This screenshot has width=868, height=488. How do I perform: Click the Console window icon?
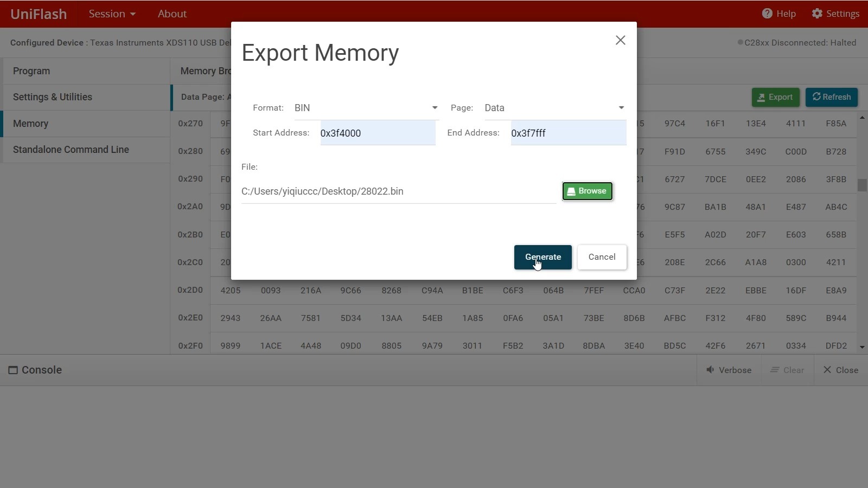click(13, 370)
